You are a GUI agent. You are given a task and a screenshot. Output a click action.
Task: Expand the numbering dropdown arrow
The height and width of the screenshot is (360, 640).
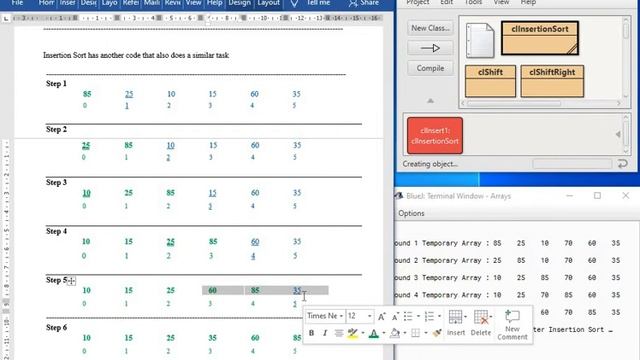439,316
